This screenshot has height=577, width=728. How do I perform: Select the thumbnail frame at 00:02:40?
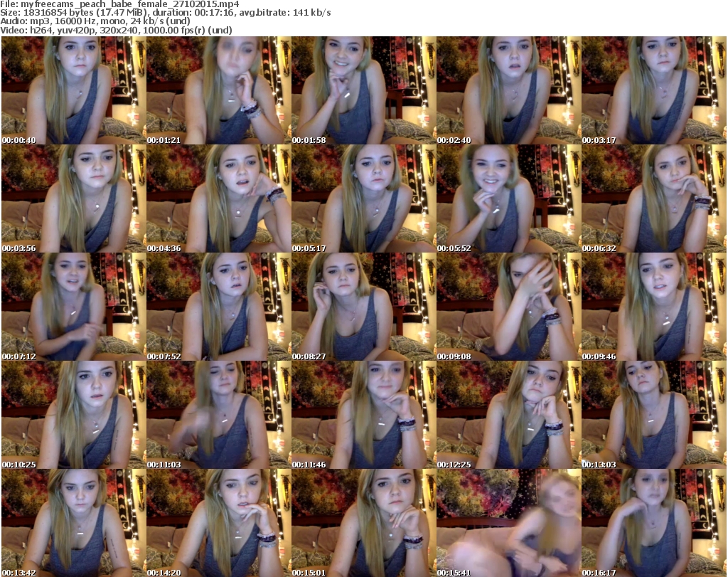coord(509,90)
